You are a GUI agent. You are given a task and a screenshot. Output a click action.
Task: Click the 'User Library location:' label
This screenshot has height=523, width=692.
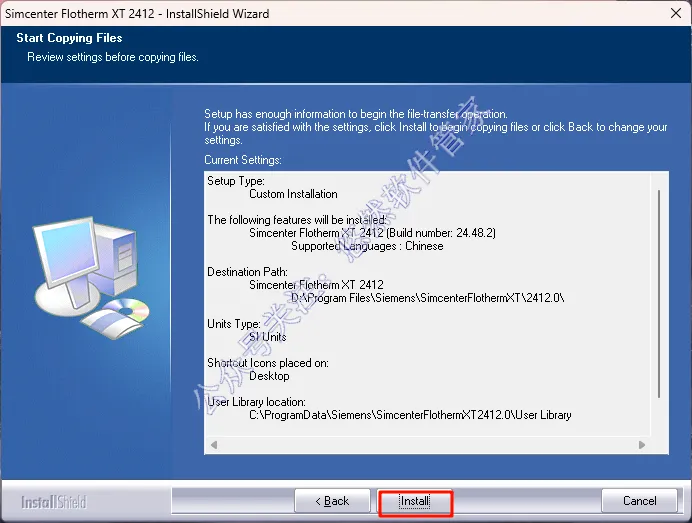click(256, 402)
